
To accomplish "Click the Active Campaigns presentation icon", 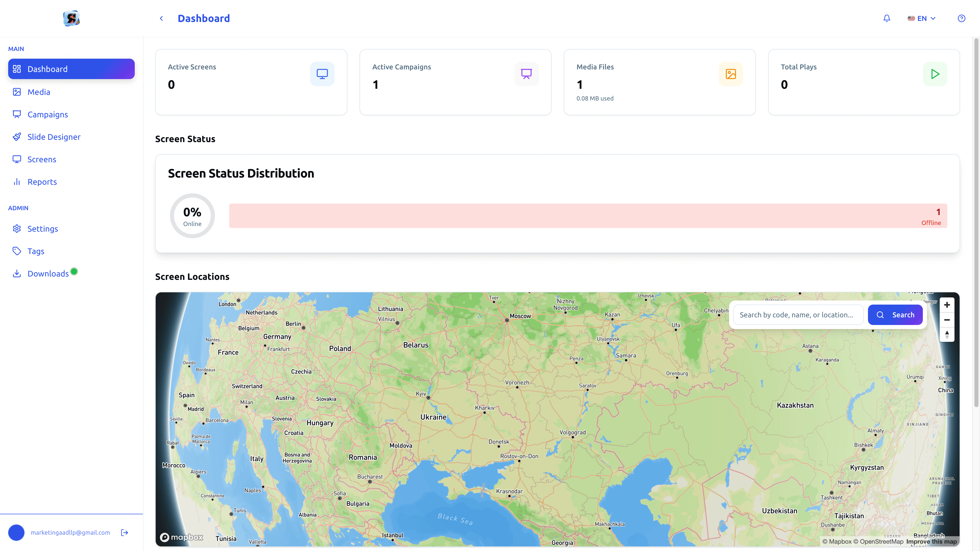I will (526, 74).
